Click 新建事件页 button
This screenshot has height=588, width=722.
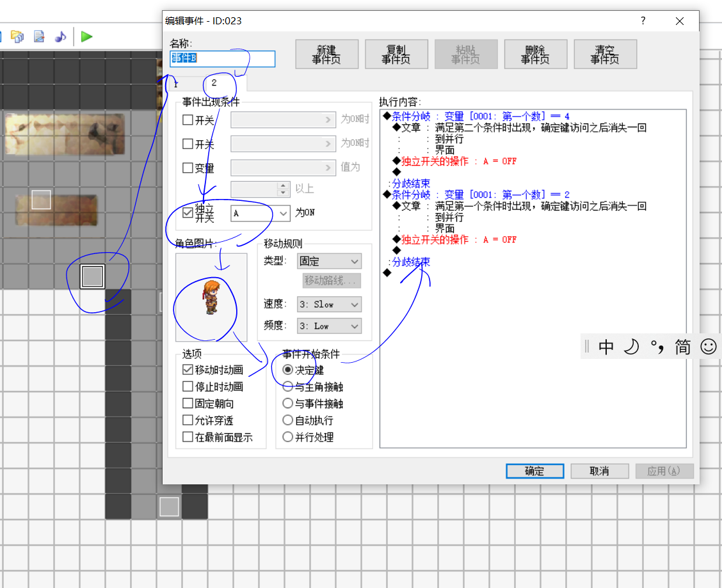tap(326, 54)
